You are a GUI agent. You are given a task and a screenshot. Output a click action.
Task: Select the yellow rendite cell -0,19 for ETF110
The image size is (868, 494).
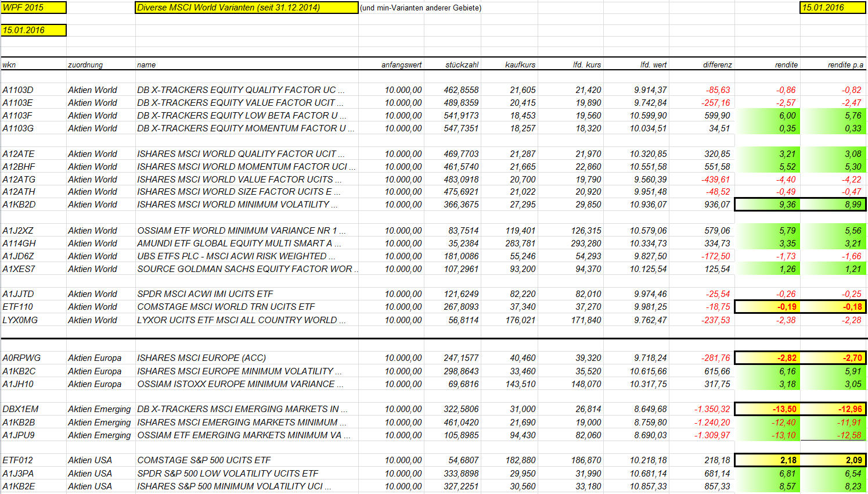point(768,307)
